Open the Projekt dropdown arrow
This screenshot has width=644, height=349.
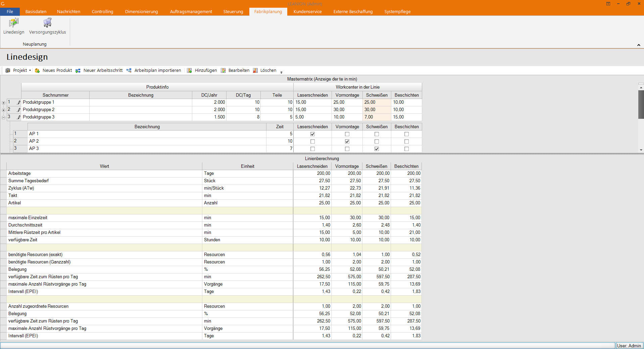point(30,70)
